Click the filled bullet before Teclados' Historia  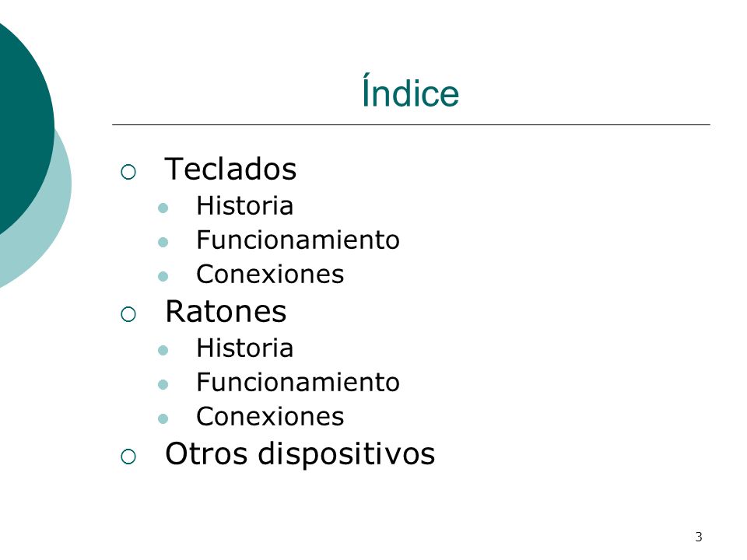[x=163, y=208]
